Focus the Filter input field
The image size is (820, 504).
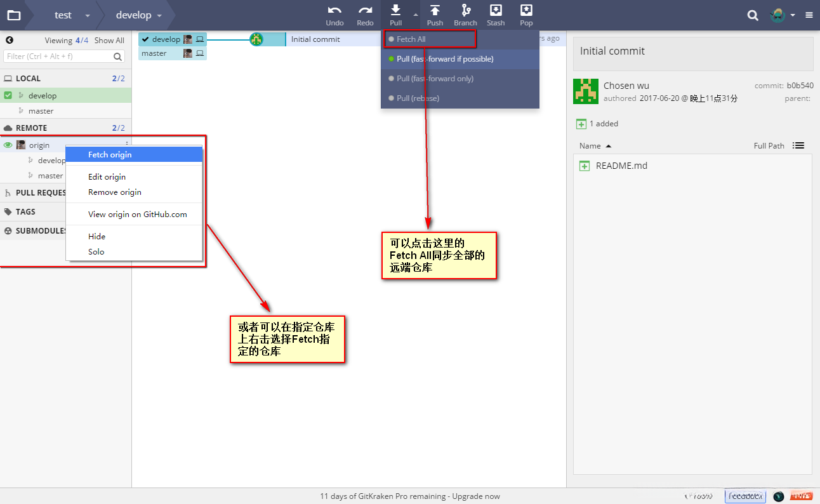tap(64, 56)
